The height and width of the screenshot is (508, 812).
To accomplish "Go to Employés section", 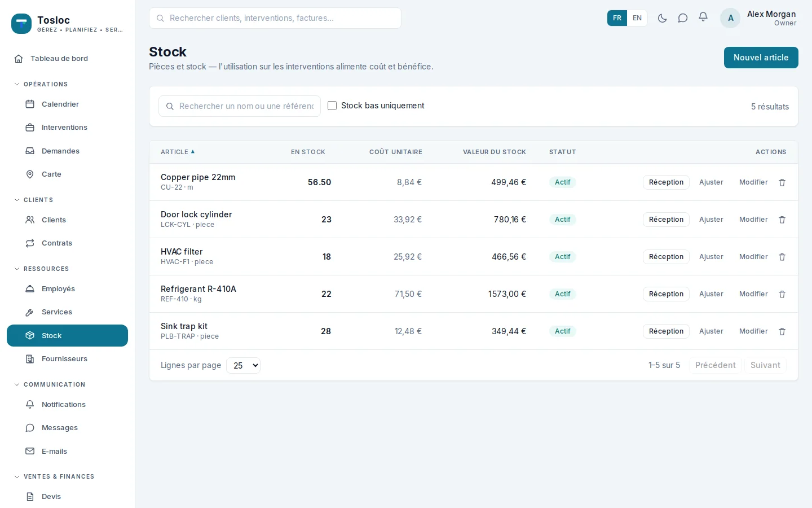I will 67,289.
